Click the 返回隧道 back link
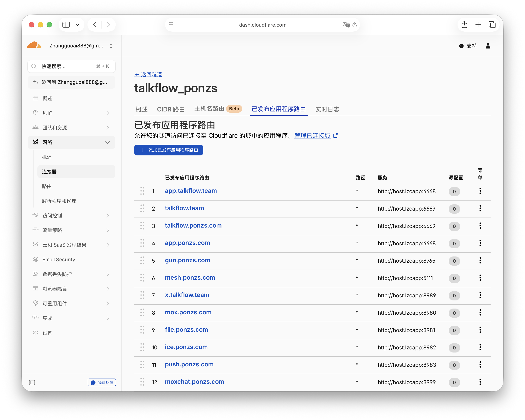 (148, 74)
